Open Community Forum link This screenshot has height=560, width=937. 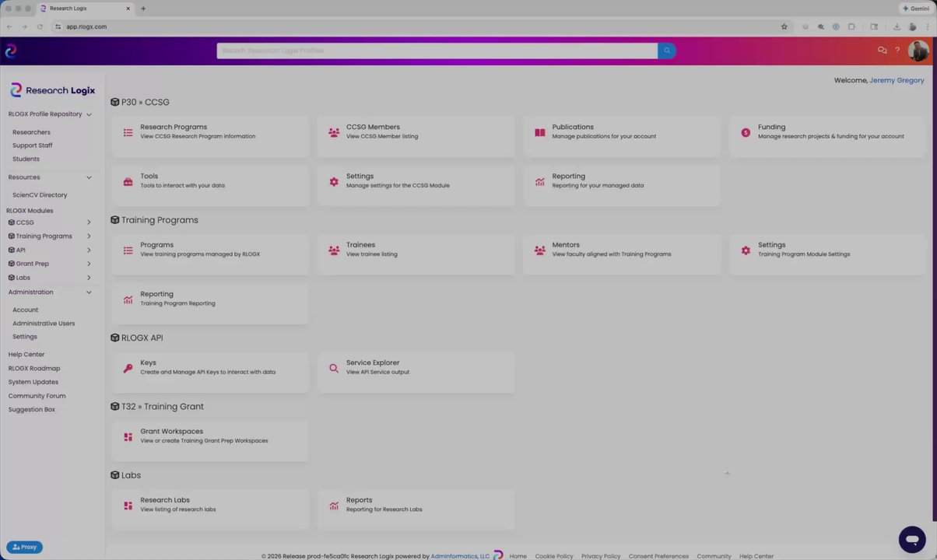point(37,396)
